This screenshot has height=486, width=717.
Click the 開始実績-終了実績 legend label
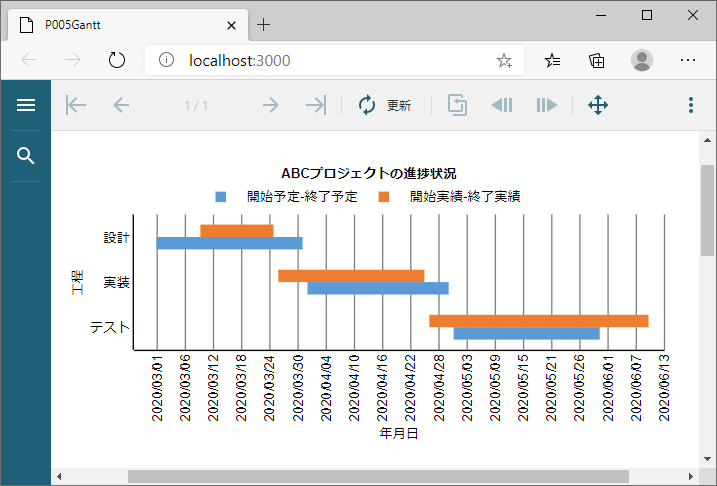coord(465,197)
